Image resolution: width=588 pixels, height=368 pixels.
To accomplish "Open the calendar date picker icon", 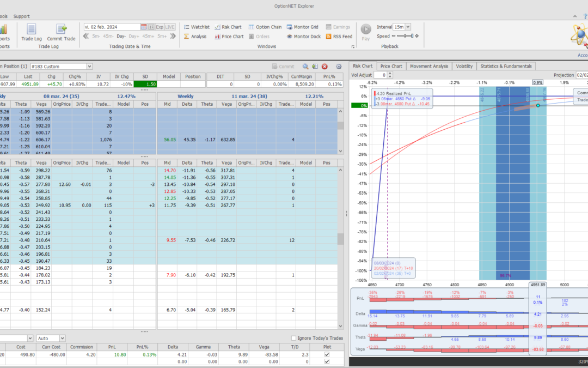I will point(144,27).
